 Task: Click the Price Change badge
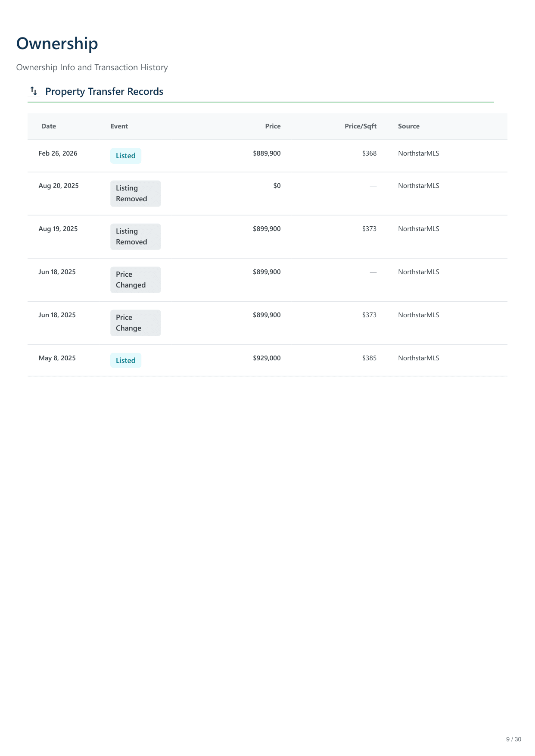coord(135,323)
